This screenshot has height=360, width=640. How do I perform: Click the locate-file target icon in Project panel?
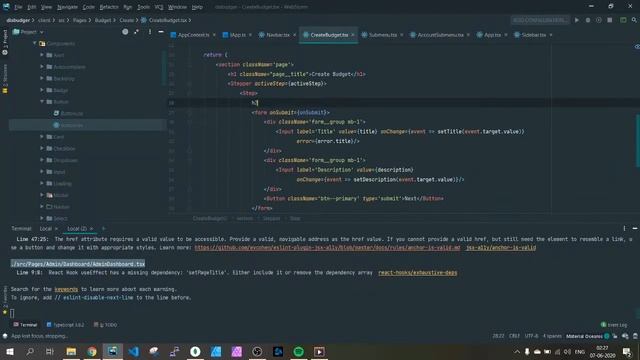(x=125, y=32)
